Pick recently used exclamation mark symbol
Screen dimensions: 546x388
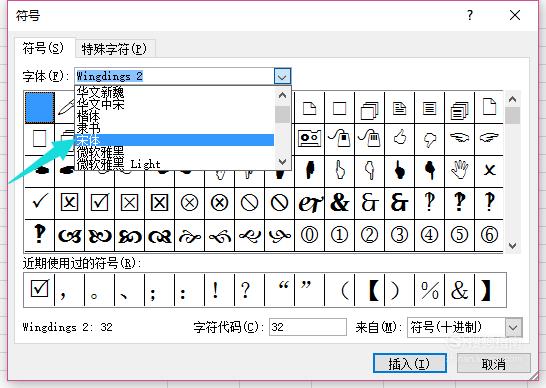[x=219, y=290]
